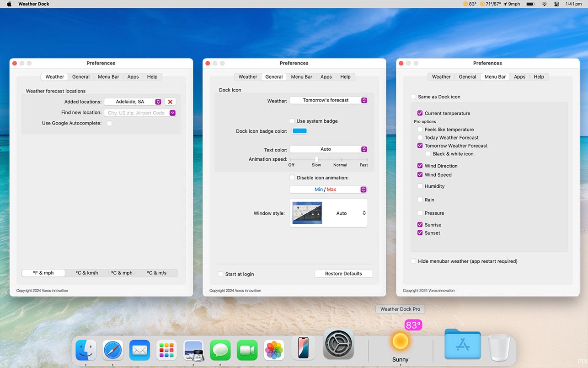Open Photos app in the Dock

pos(274,350)
